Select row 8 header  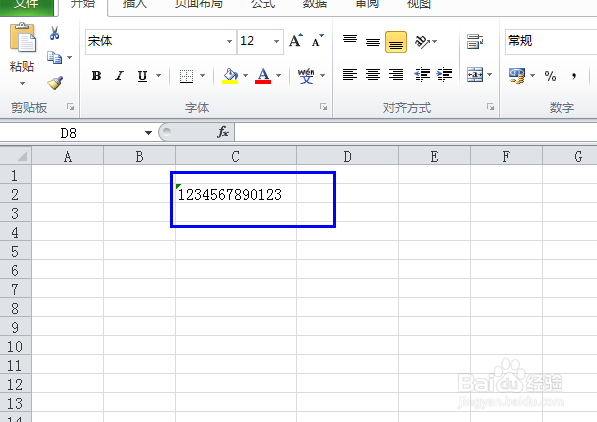15,308
